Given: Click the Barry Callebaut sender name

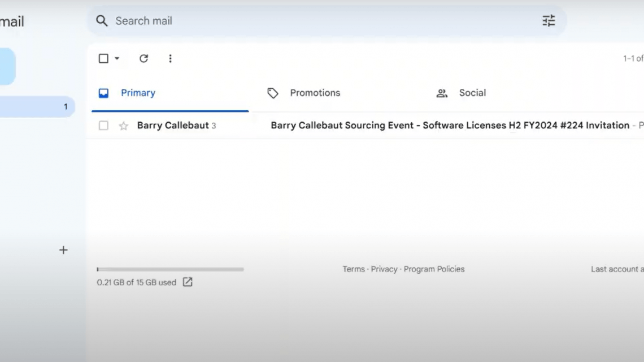Looking at the screenshot, I should coord(173,126).
